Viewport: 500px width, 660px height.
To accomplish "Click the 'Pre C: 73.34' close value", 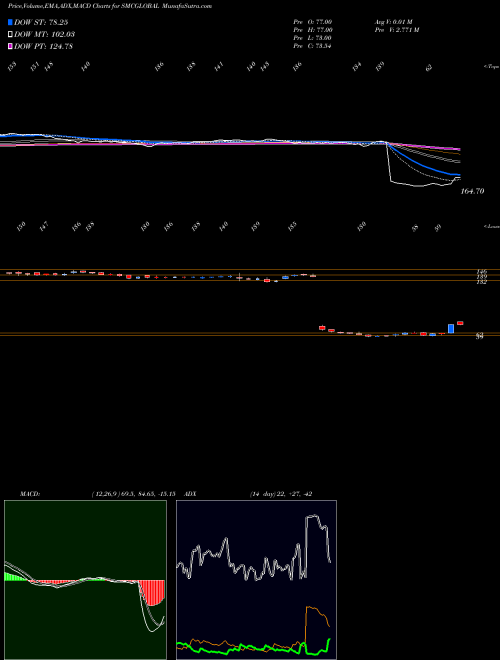I will (312, 46).
